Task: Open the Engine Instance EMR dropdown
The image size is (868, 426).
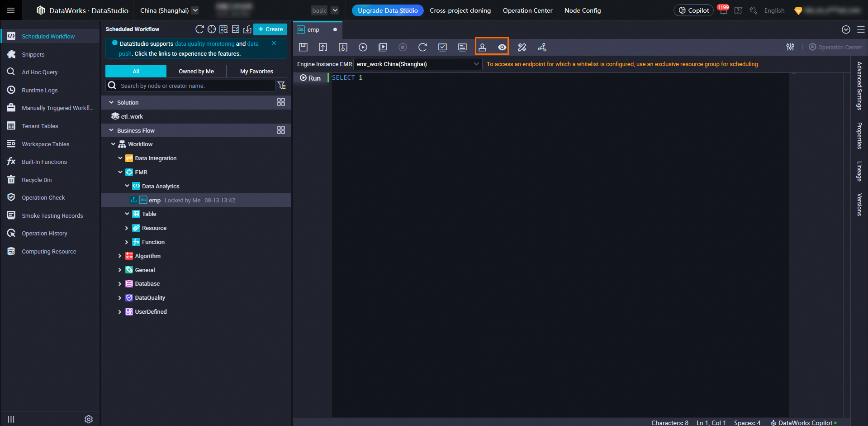Action: (x=416, y=64)
